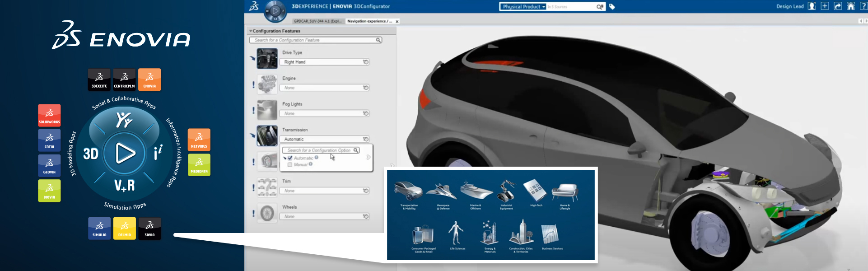Click the red SOLIDWORKS brand tile
This screenshot has height=271, width=868.
click(x=49, y=115)
